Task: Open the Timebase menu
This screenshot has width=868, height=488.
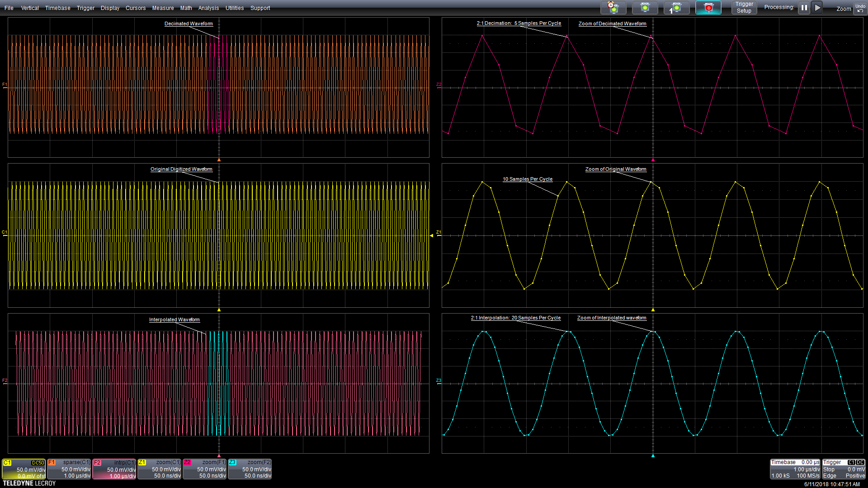Action: 57,8
